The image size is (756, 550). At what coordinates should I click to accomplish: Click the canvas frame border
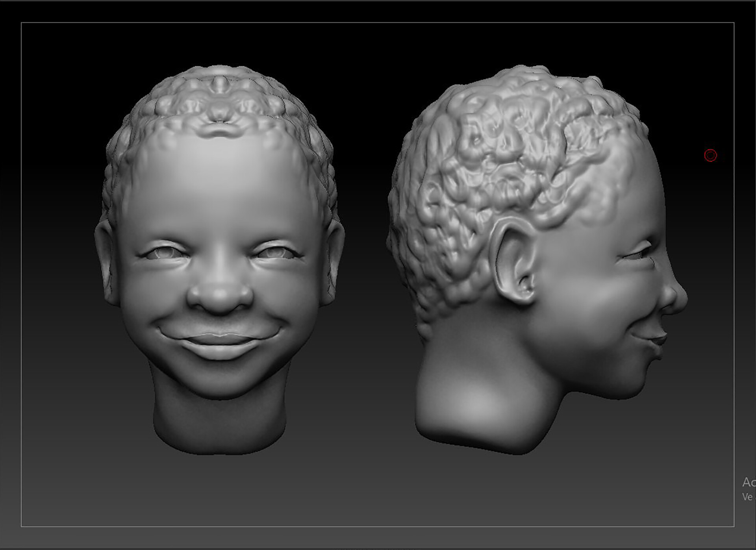(x=22, y=276)
